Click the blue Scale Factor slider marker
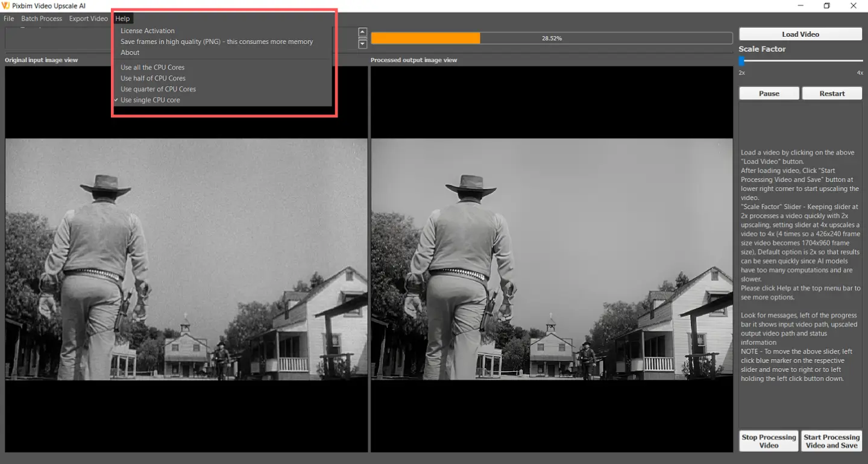Viewport: 868px width, 464px height. point(741,60)
